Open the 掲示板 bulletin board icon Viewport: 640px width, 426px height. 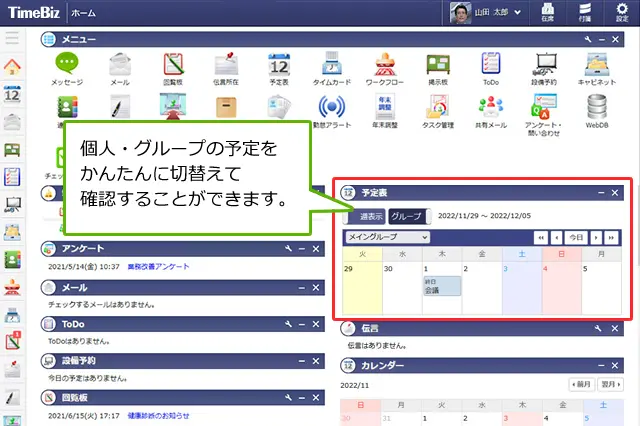(437, 67)
